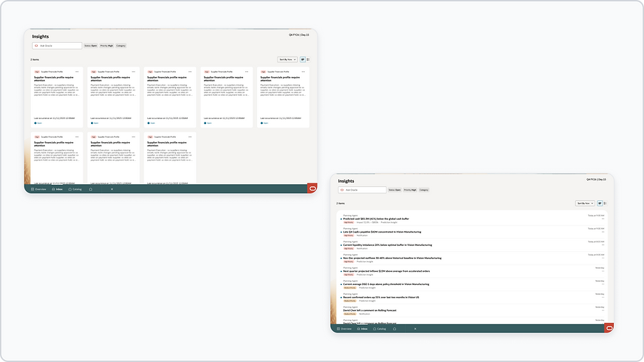Open ellipsis menu for 'Recent confirmed orders' row

(603, 297)
